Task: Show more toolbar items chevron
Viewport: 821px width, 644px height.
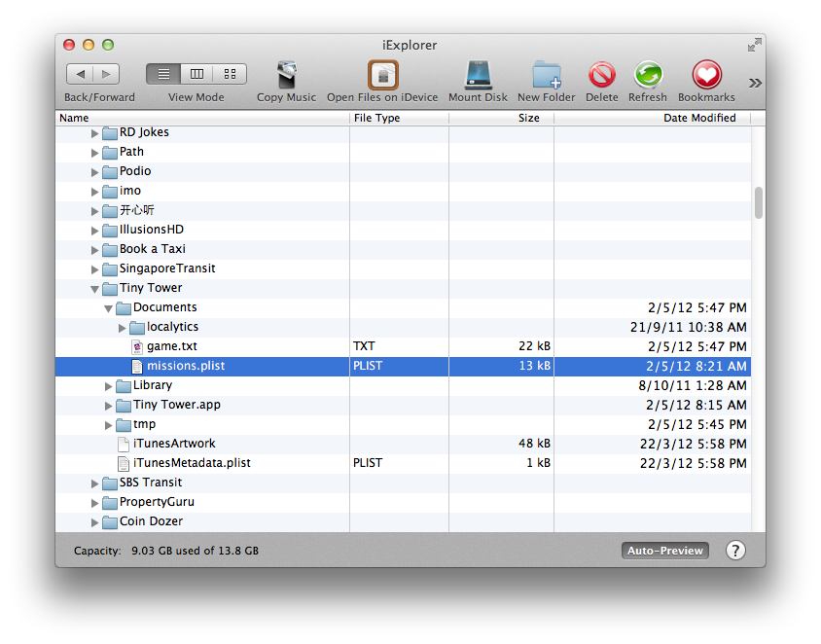Action: 755,84
